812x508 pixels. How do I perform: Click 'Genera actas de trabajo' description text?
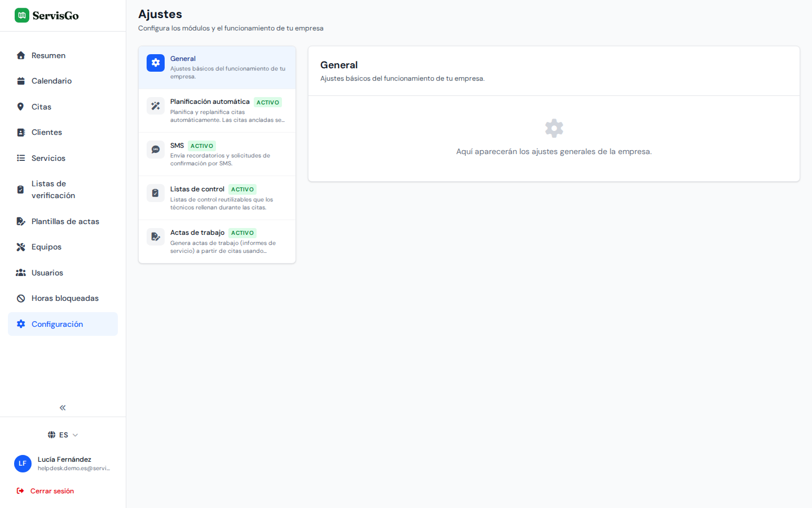click(x=223, y=247)
